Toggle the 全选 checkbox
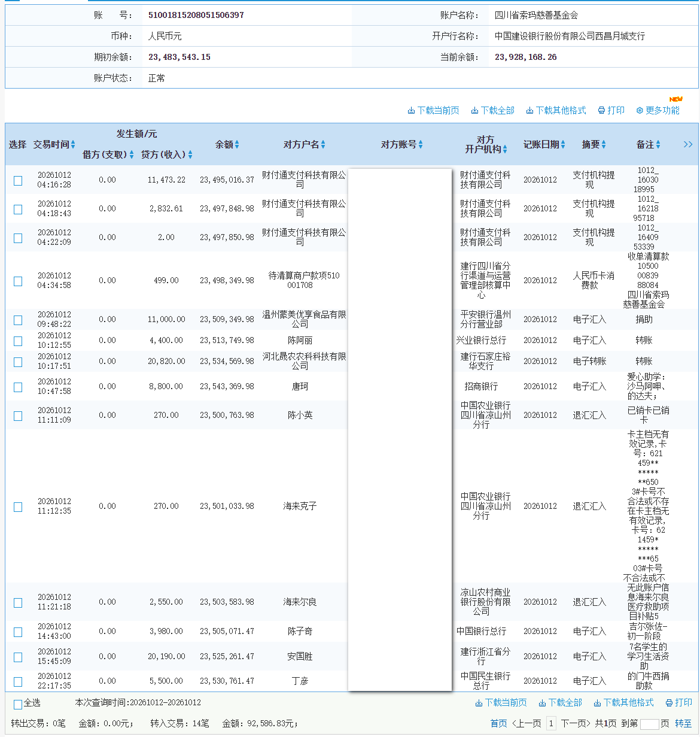 coord(18,704)
